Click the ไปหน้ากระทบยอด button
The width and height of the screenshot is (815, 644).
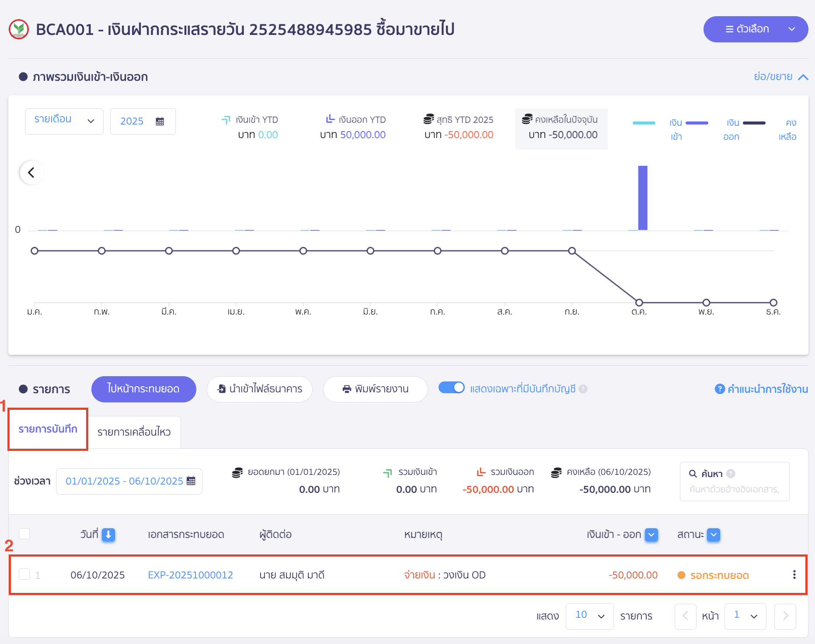pyautogui.click(x=143, y=389)
